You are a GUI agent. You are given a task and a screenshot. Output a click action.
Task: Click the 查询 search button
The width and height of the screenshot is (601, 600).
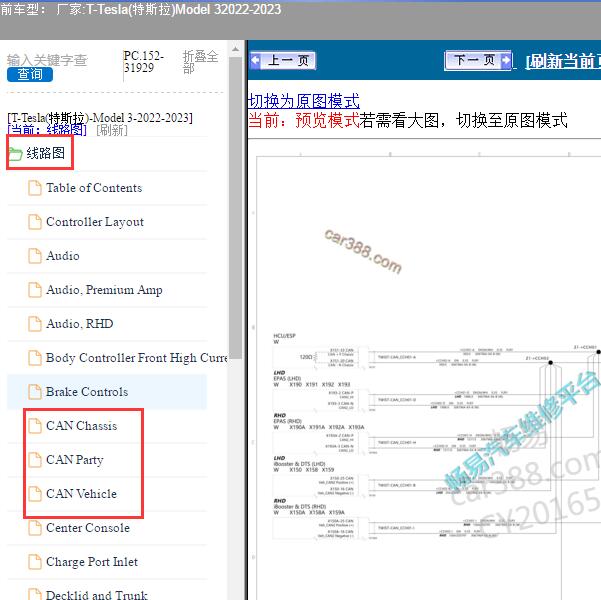pyautogui.click(x=30, y=74)
